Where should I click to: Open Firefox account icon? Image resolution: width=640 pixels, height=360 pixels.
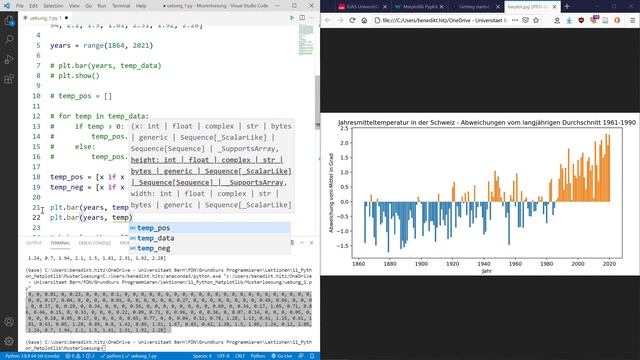point(557,20)
